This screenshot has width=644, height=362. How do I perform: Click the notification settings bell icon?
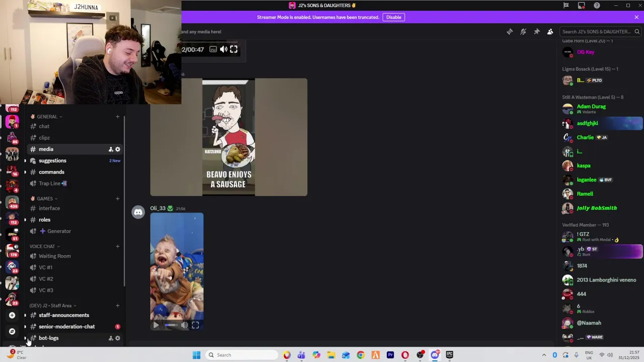tap(523, 32)
